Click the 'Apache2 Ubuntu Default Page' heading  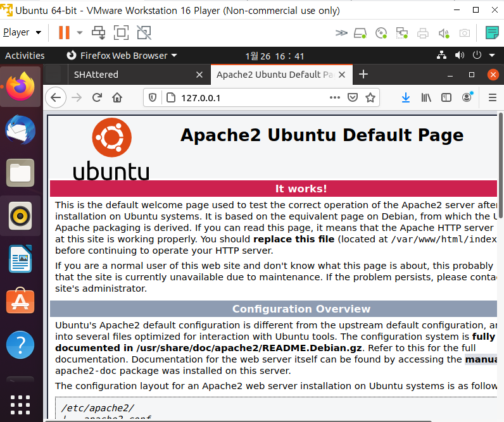point(322,135)
